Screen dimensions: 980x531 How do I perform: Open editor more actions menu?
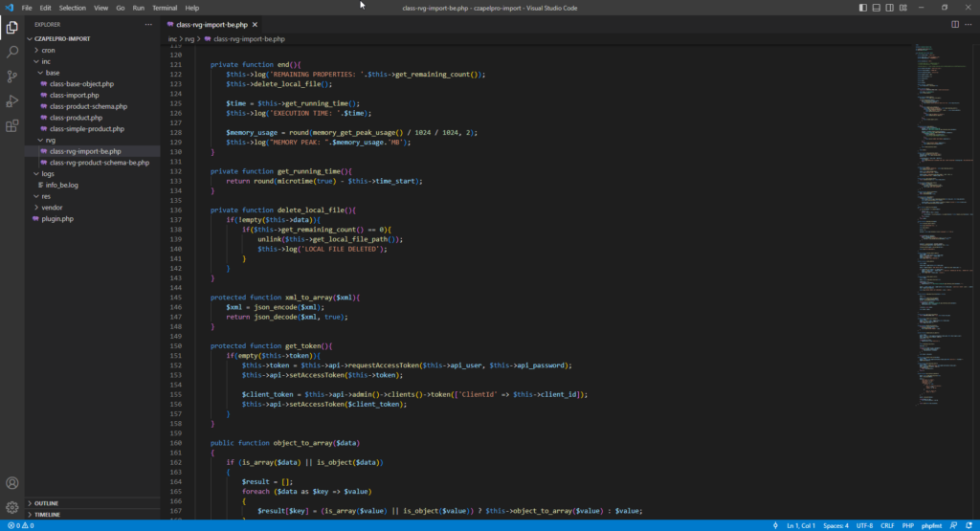pos(969,24)
